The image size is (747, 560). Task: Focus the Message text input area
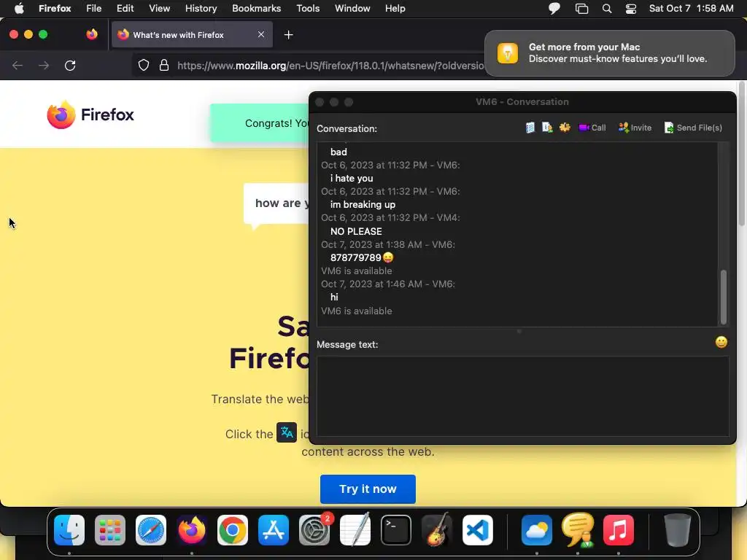(x=522, y=396)
